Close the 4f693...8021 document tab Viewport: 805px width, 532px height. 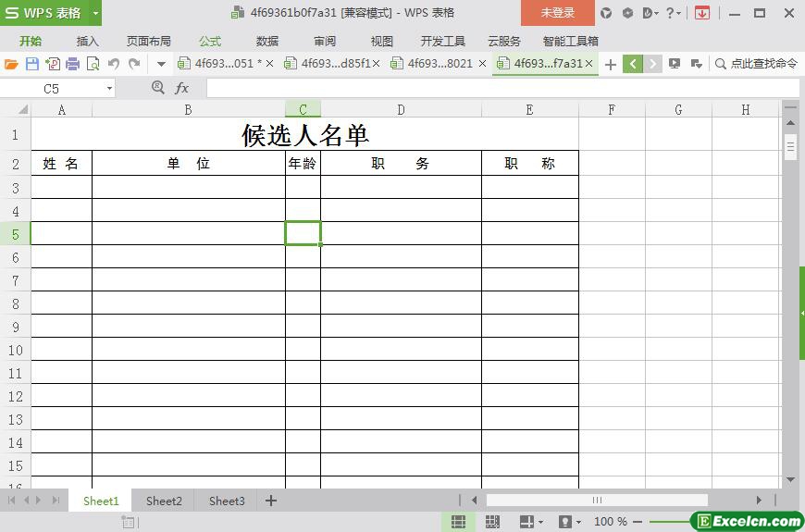482,63
